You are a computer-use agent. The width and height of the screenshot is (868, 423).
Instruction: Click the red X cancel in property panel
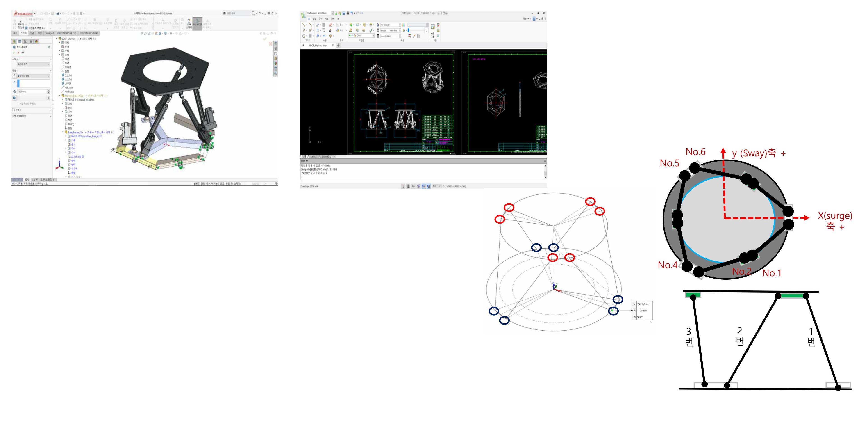[18, 53]
